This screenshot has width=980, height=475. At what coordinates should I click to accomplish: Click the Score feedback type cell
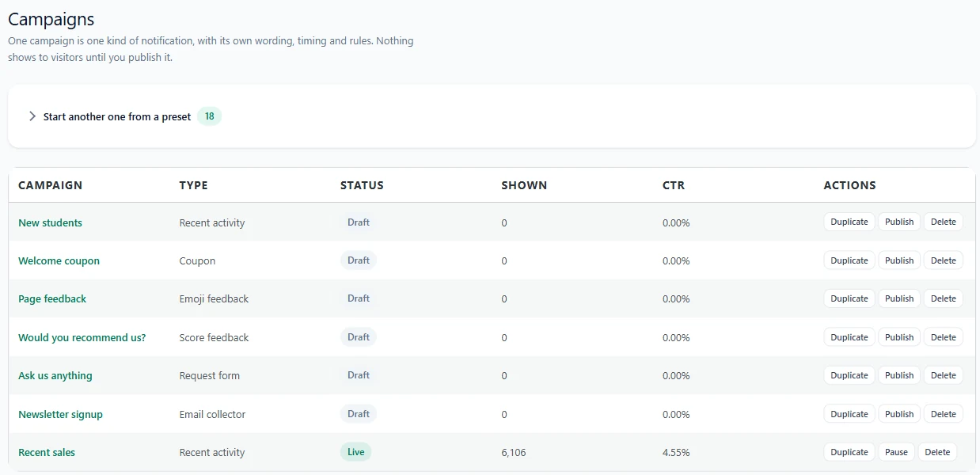[214, 337]
